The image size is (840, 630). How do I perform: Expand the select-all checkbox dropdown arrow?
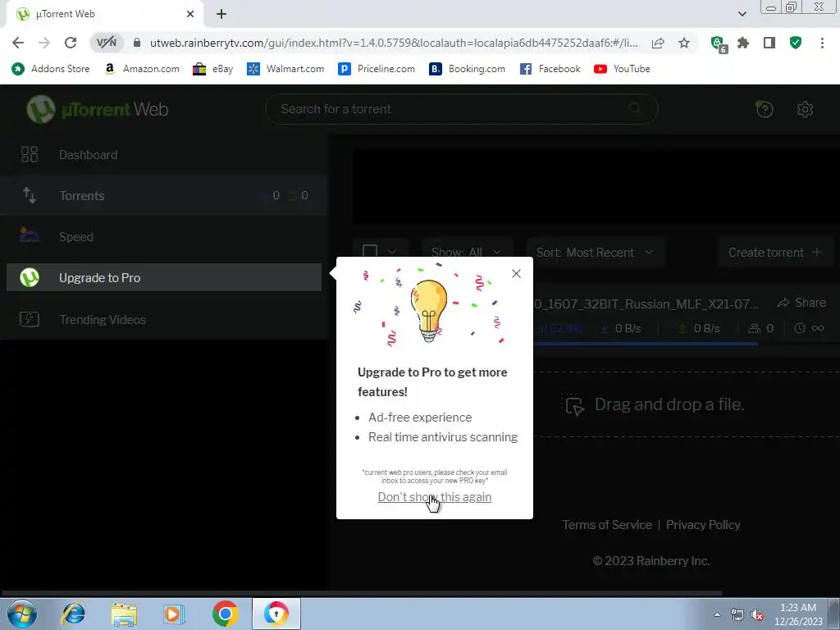point(392,252)
